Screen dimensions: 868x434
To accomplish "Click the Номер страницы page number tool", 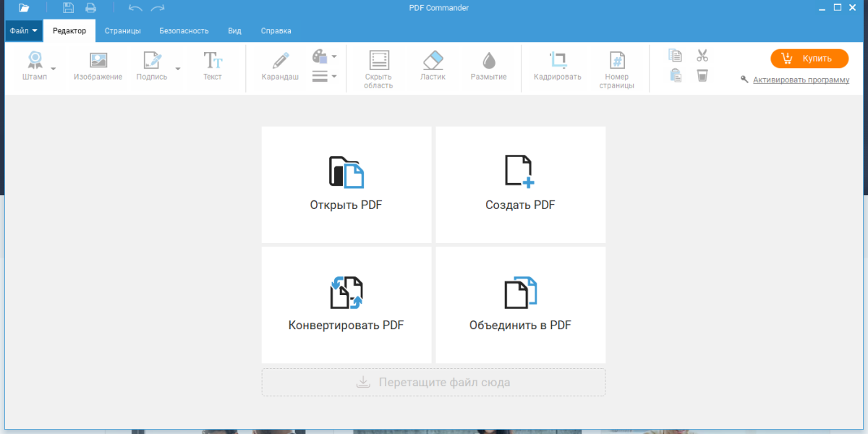I will pyautogui.click(x=617, y=69).
